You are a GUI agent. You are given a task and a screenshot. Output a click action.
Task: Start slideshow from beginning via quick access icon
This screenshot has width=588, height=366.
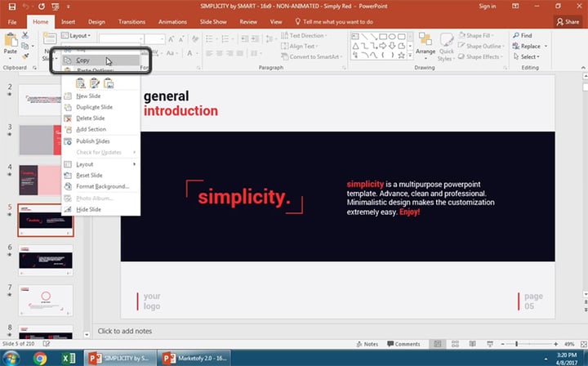point(56,7)
